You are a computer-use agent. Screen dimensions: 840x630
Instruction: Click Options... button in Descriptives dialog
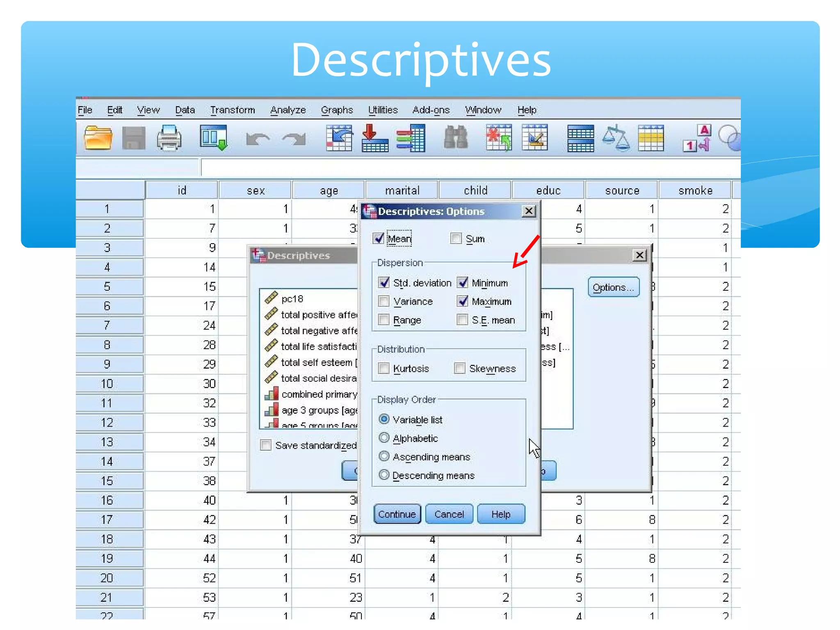[x=614, y=287]
